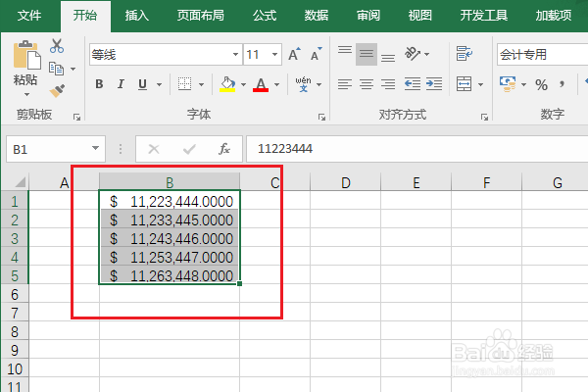This screenshot has width=588, height=392.
Task: Open alignment group dialog launcher
Action: point(484,118)
